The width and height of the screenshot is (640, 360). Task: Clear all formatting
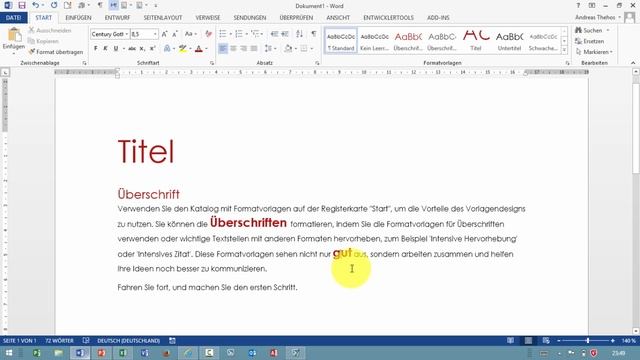tap(208, 34)
